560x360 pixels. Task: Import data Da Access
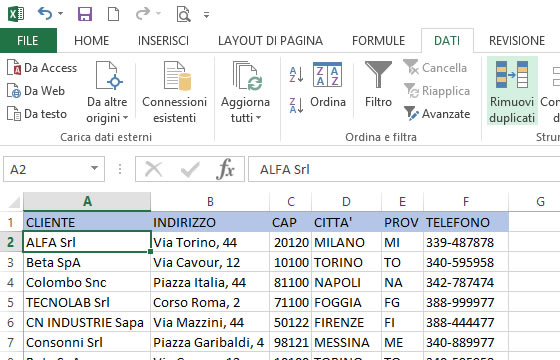[42, 68]
